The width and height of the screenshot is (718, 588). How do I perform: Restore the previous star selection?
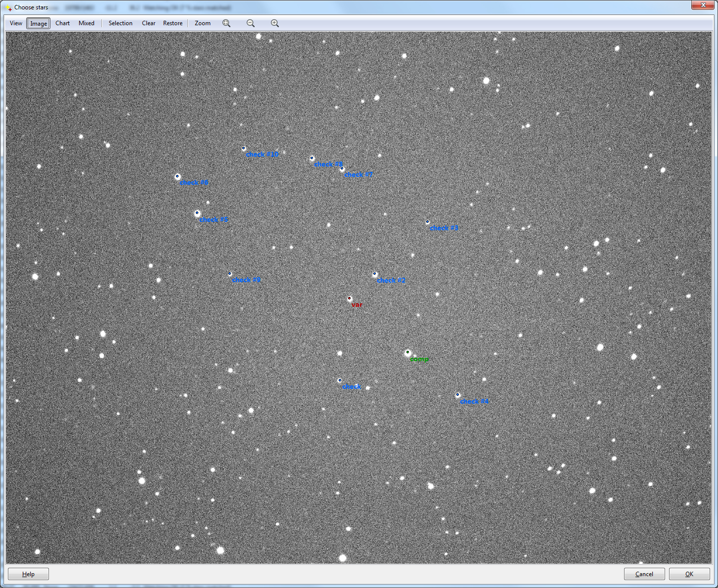point(173,23)
